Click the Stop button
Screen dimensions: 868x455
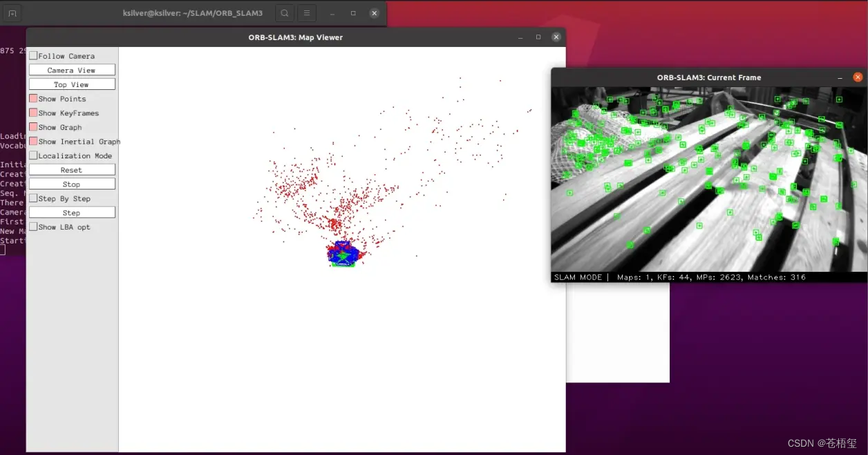point(72,184)
